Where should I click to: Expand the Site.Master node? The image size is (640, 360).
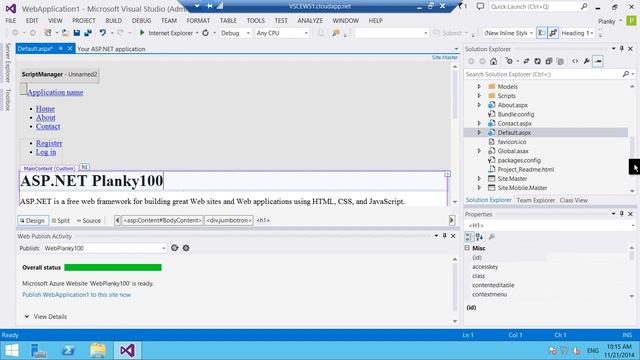[479, 178]
